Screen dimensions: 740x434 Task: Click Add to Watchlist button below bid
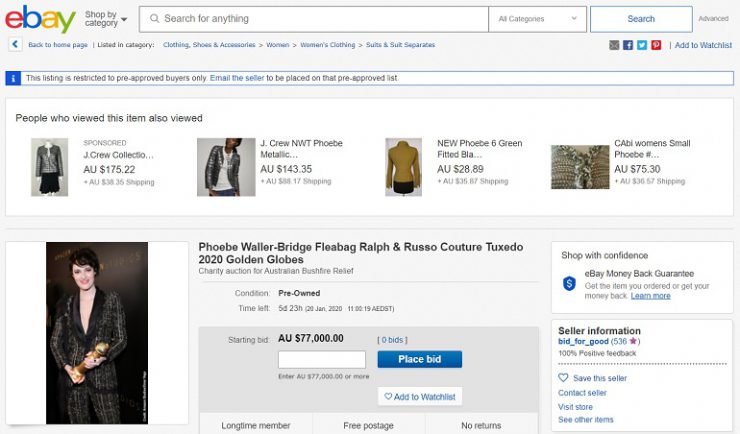(x=420, y=397)
